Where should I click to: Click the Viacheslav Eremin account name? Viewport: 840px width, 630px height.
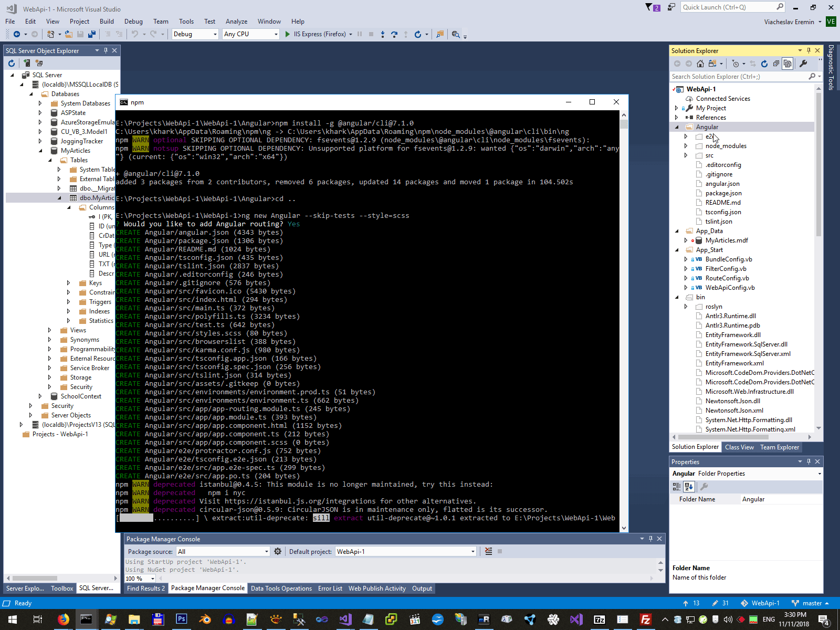pyautogui.click(x=789, y=22)
